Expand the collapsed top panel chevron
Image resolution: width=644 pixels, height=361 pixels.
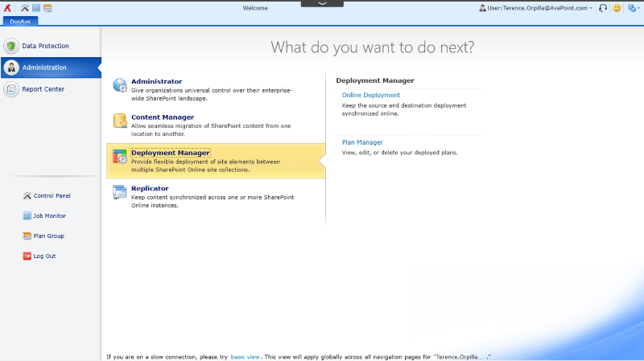pyautogui.click(x=323, y=3)
